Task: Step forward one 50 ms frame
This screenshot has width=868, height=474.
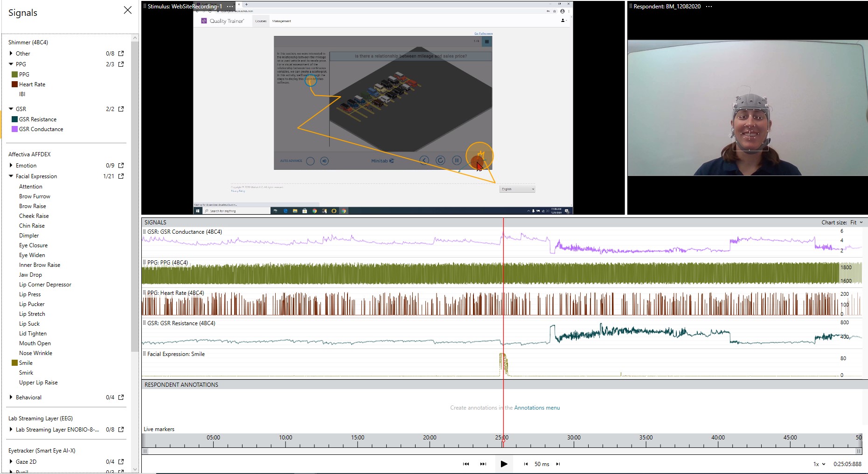Action: 558,464
